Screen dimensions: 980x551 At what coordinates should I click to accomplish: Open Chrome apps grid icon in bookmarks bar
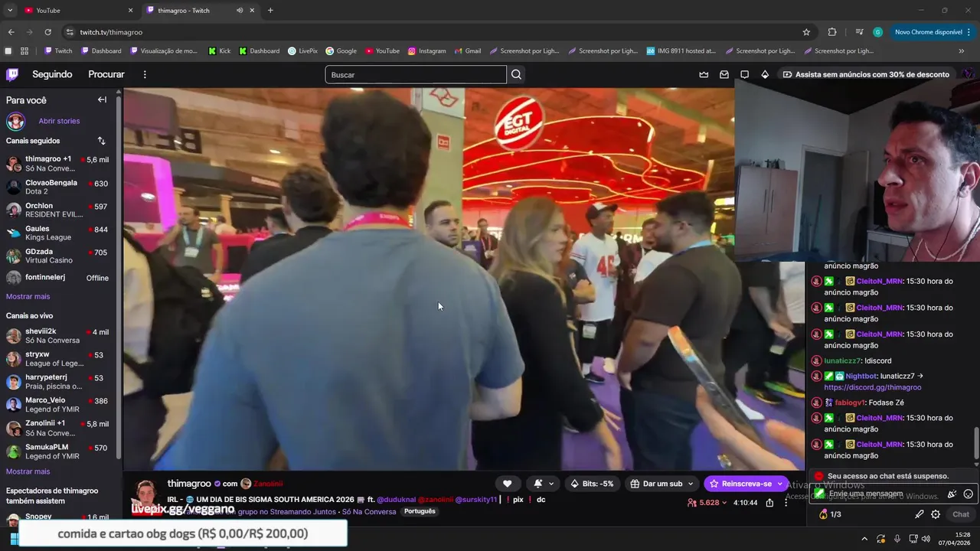24,51
